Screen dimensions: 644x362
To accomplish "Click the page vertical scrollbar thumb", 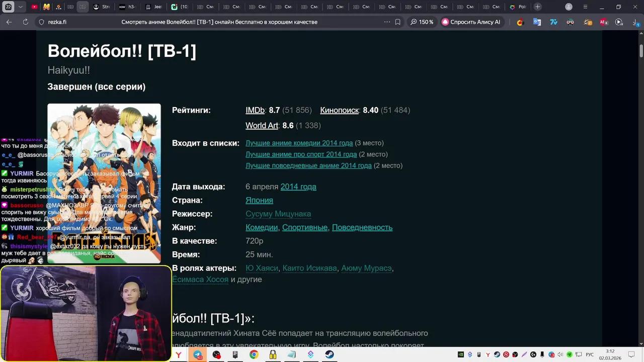I will click(641, 51).
